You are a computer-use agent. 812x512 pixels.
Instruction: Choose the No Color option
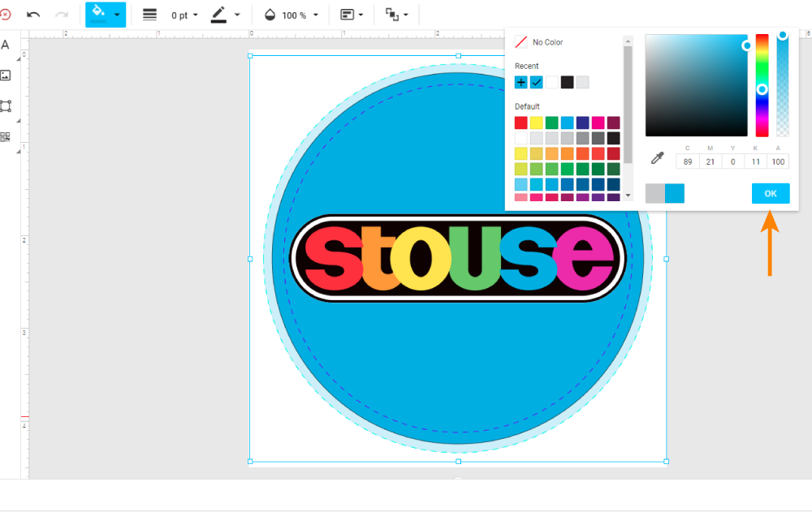(539, 42)
